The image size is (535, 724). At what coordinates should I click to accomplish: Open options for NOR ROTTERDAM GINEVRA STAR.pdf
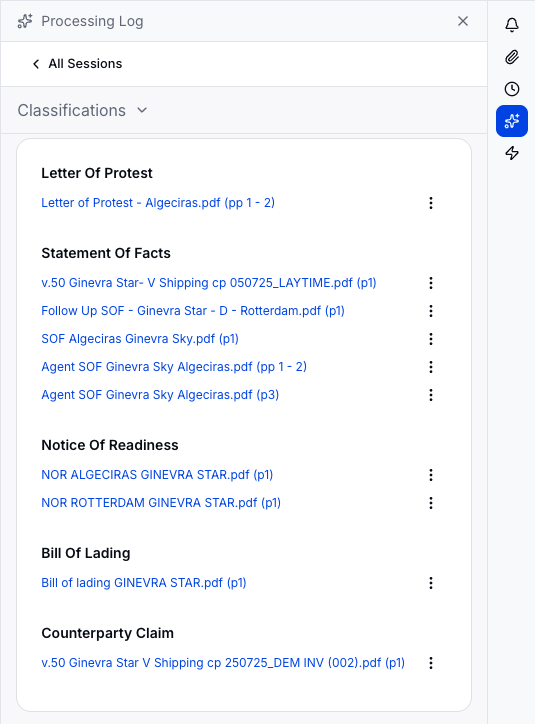click(431, 503)
